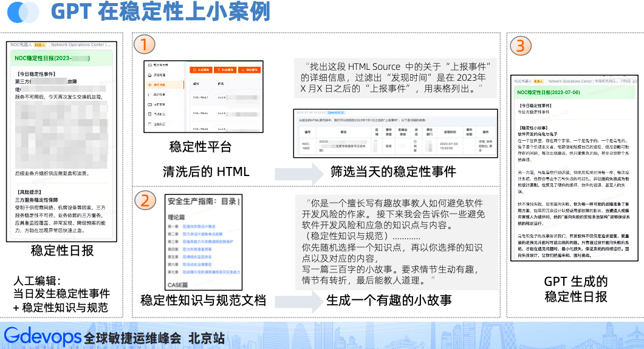
Task: Open chapter 第六章 link in the guide directory
Action: click(197, 265)
